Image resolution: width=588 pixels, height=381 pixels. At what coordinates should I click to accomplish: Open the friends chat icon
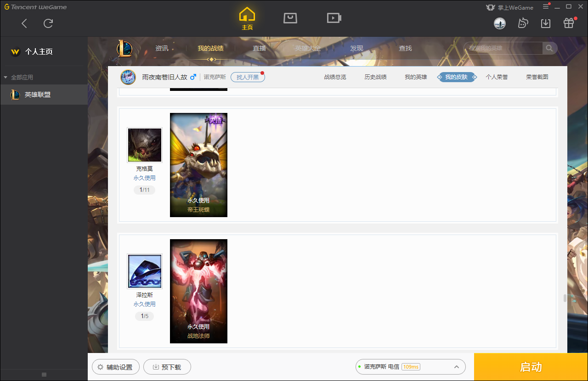523,23
